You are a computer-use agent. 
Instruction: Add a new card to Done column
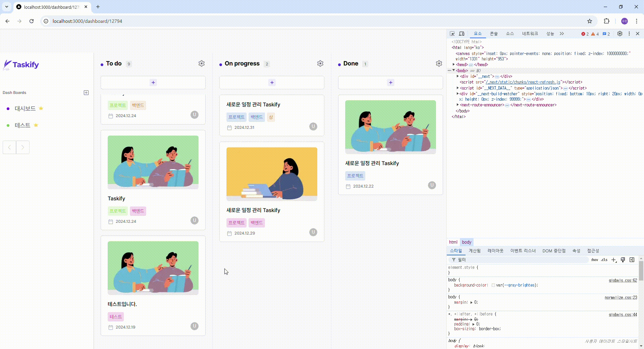(x=391, y=83)
